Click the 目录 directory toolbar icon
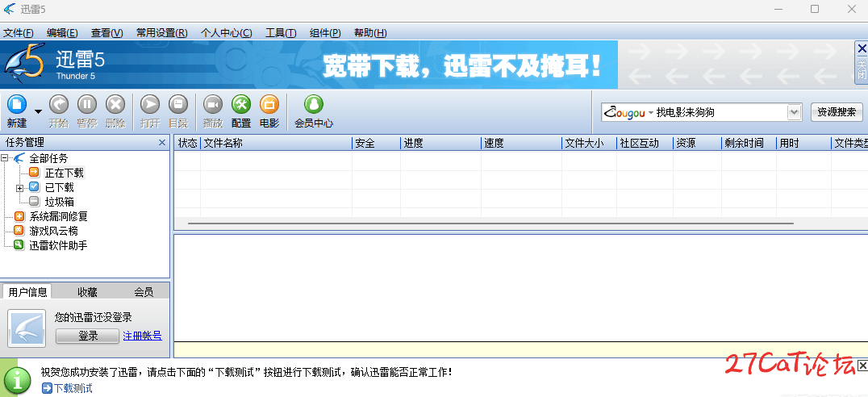 [178, 103]
